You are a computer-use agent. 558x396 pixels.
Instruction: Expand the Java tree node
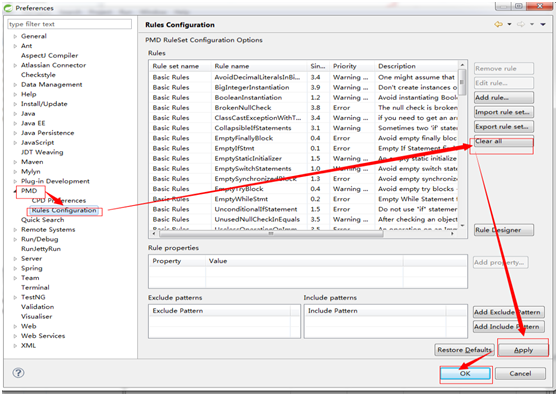point(15,113)
